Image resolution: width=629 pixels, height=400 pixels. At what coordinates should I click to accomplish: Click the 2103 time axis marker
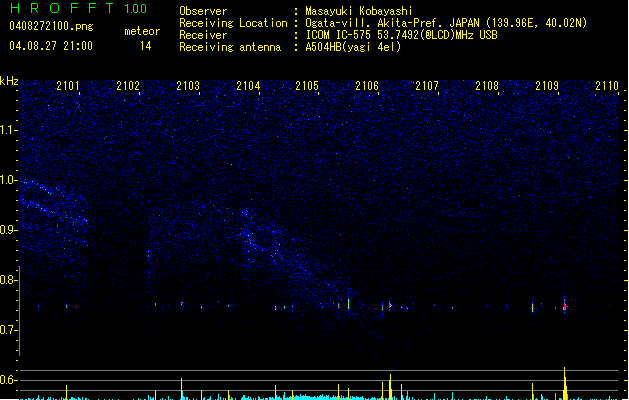tap(188, 86)
